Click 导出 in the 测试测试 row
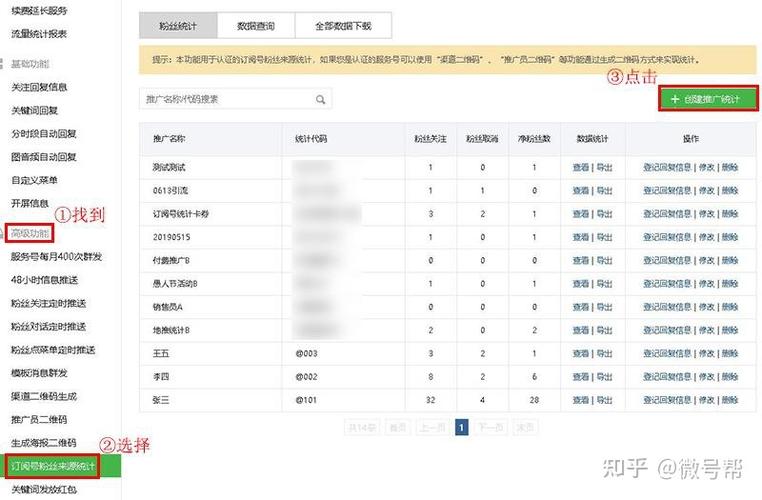 [x=604, y=168]
